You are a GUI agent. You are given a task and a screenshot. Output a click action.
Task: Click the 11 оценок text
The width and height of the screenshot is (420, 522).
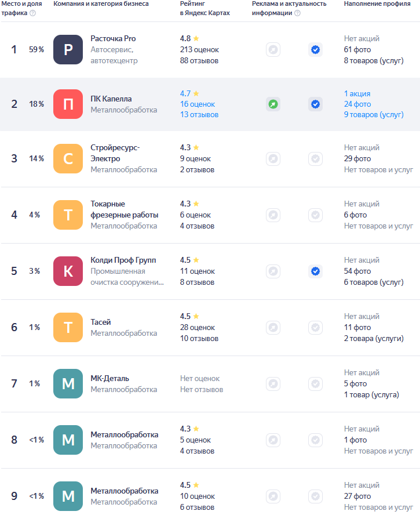pyautogui.click(x=198, y=271)
